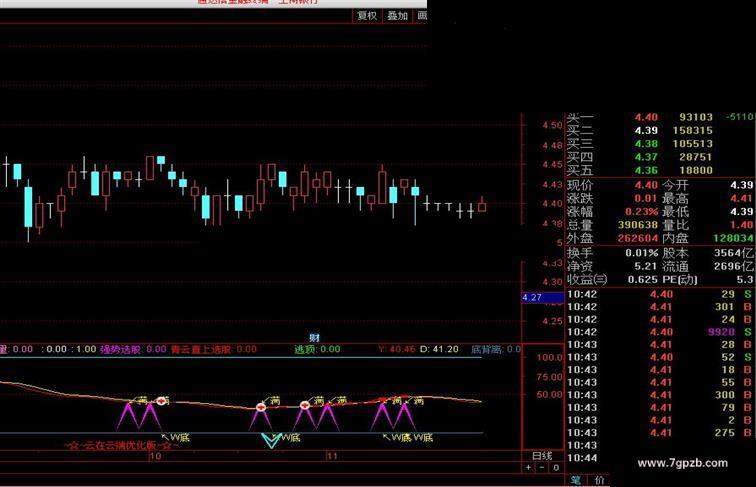Click the first red-cross circle marker on indicator
The image size is (756, 487).
point(161,401)
